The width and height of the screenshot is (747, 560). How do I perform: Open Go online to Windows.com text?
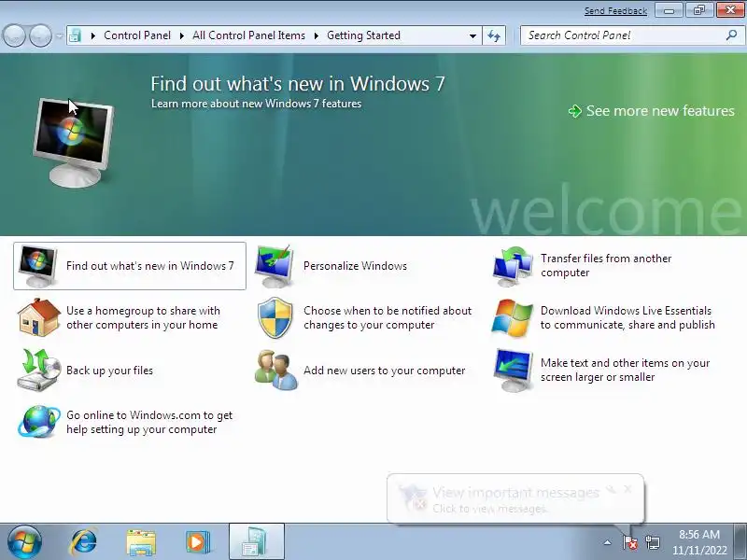149,422
